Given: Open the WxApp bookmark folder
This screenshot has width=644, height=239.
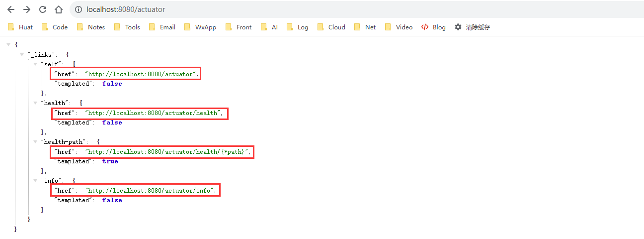Looking at the screenshot, I should 200,27.
